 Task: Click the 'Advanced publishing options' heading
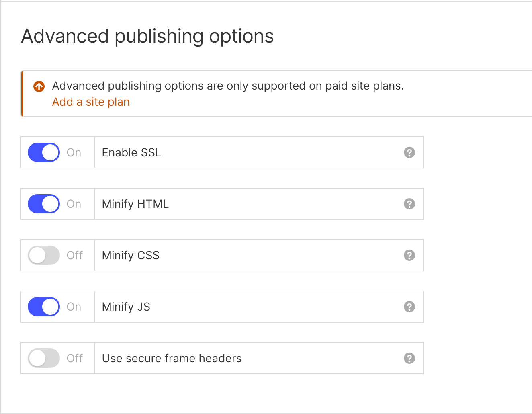pos(147,36)
